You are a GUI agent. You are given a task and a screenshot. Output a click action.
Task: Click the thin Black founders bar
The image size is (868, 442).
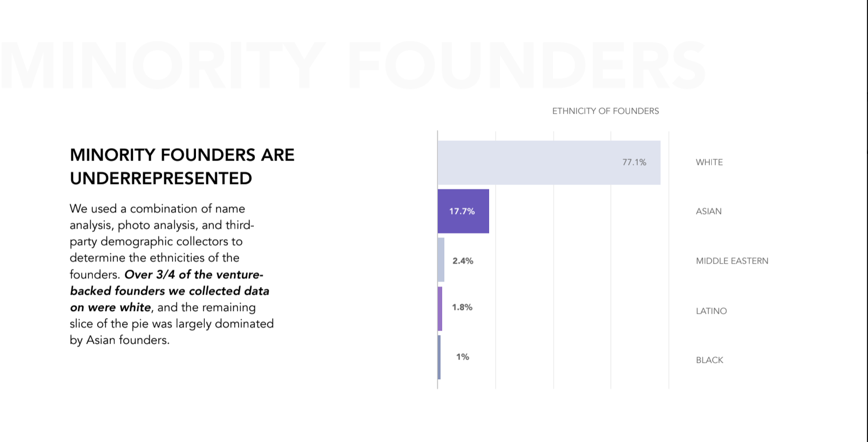[x=439, y=357]
